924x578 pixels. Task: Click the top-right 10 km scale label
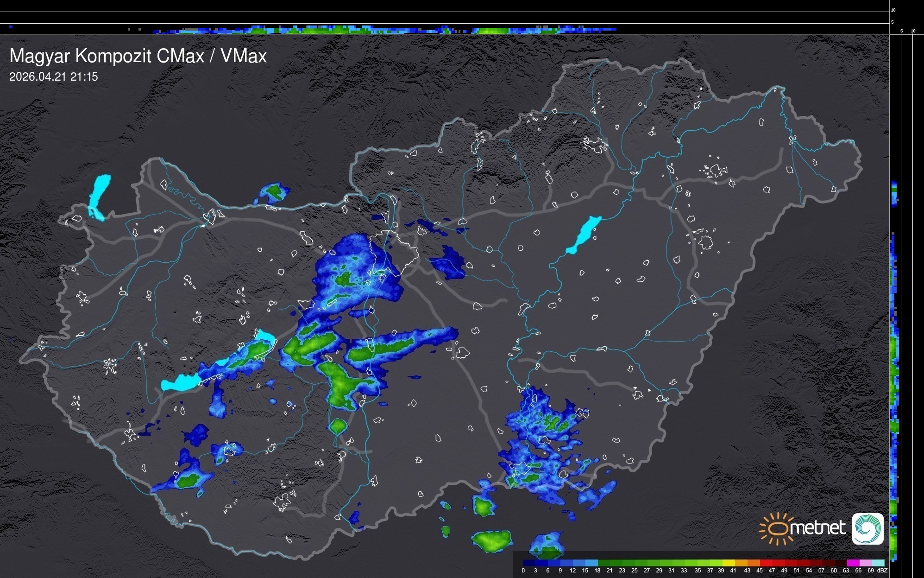point(893,10)
